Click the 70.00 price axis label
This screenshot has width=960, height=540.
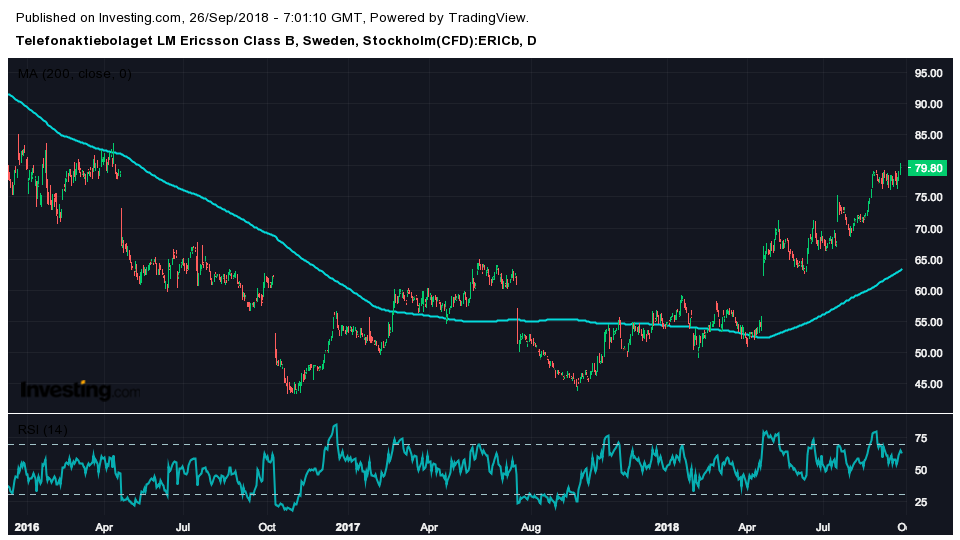[x=928, y=230]
